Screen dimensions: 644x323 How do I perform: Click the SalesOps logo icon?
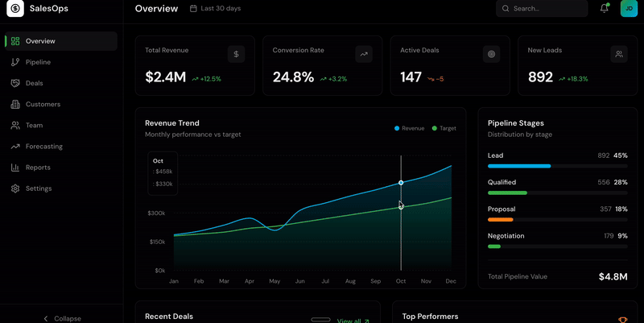point(16,9)
